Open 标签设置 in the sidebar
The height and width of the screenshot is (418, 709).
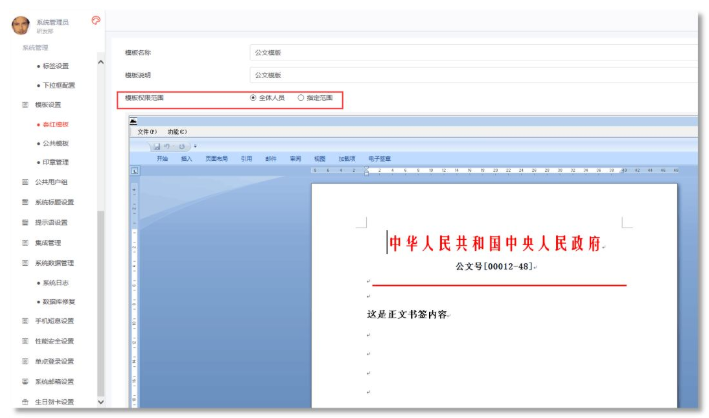click(x=56, y=66)
